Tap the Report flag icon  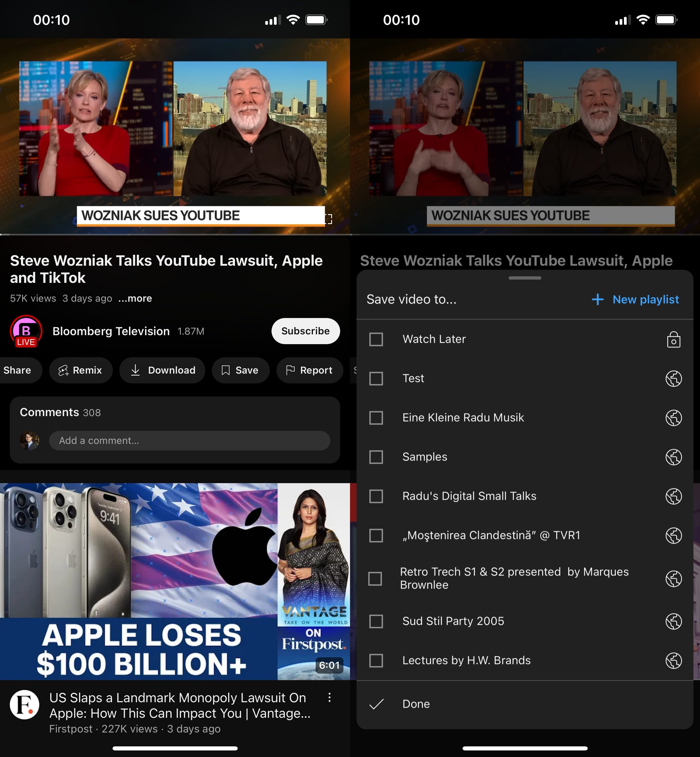coord(290,370)
